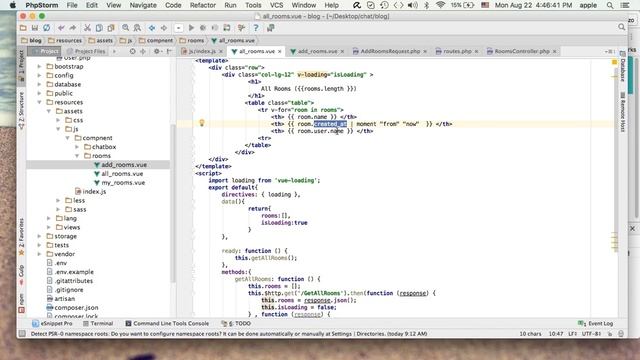The height and width of the screenshot is (360, 640).
Task: Open the eSnippet Pro panel
Action: 52,323
